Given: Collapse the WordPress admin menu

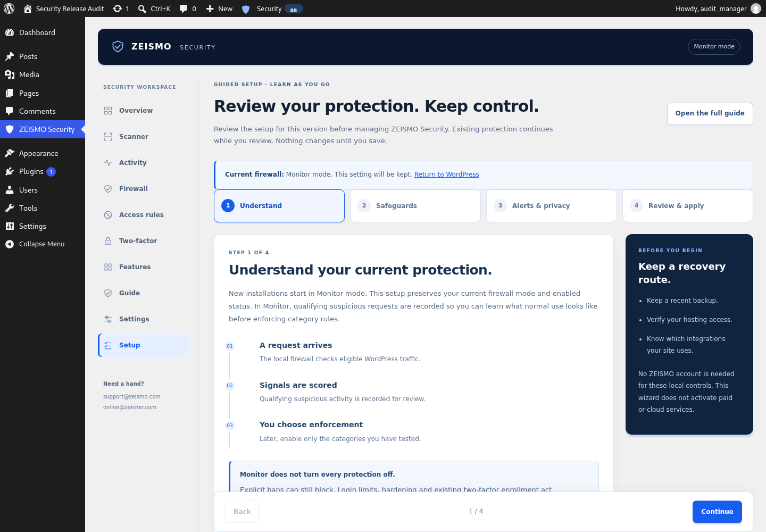Looking at the screenshot, I should pyautogui.click(x=43, y=244).
